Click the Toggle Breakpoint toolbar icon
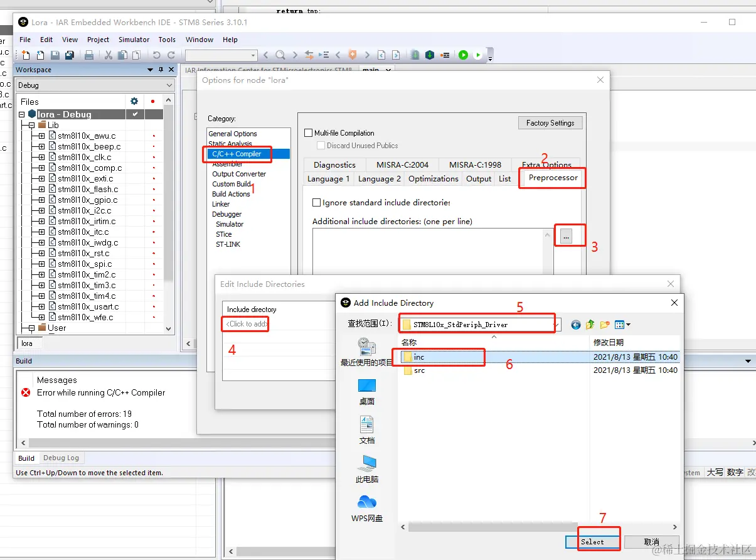Screen dimensions: 756x560 pos(445,55)
